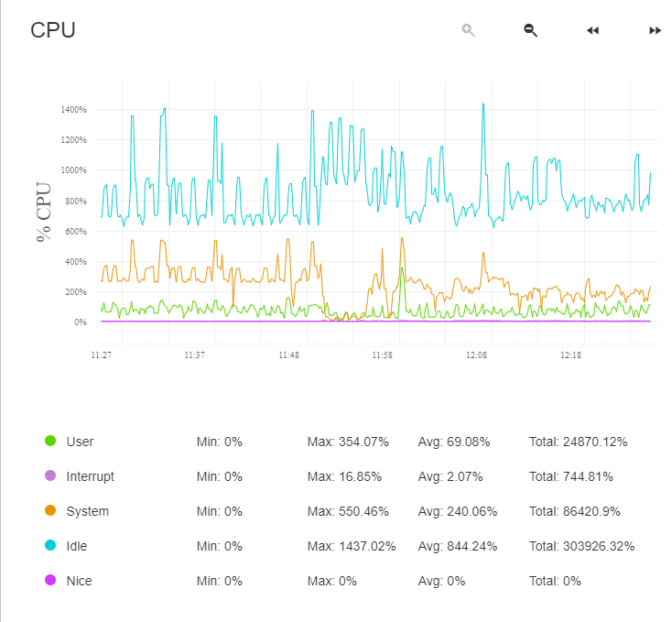The height and width of the screenshot is (622, 672).
Task: Click the 12:08 time axis label
Action: point(476,355)
